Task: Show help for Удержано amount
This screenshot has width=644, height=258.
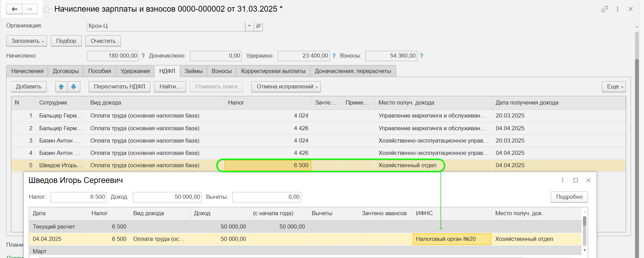Action: (334, 56)
